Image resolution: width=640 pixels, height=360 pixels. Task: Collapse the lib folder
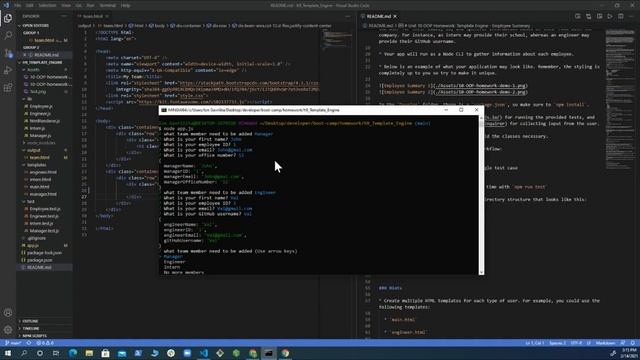coord(29,99)
